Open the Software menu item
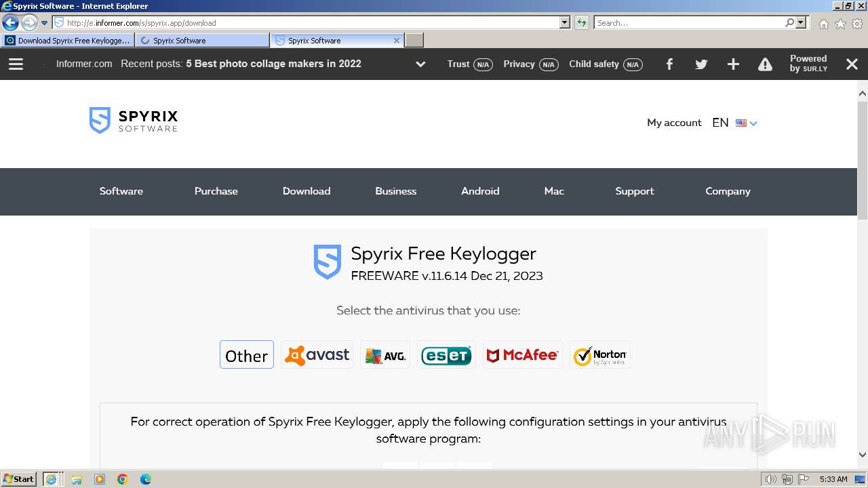 121,191
